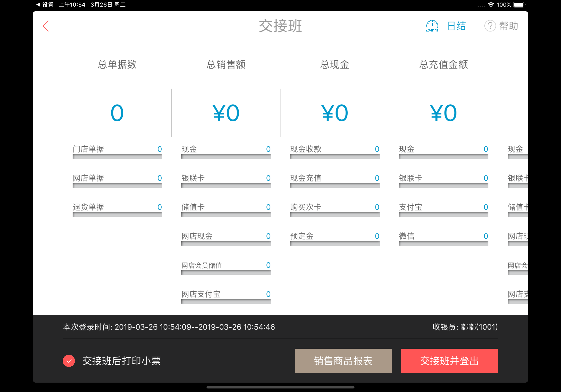Tap the 总单据数 total value 0
Screen dimensions: 561x392
[117, 113]
